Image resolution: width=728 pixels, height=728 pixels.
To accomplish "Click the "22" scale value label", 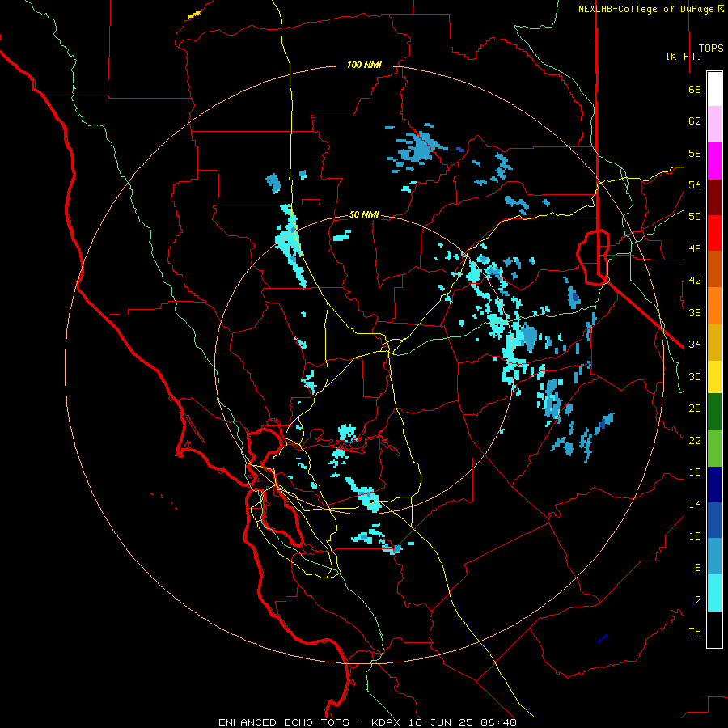I will click(x=695, y=440).
